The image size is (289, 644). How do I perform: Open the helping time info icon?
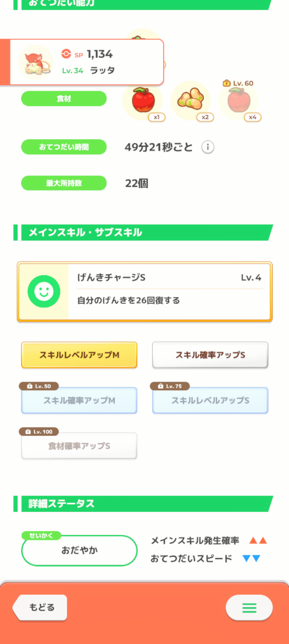[208, 147]
